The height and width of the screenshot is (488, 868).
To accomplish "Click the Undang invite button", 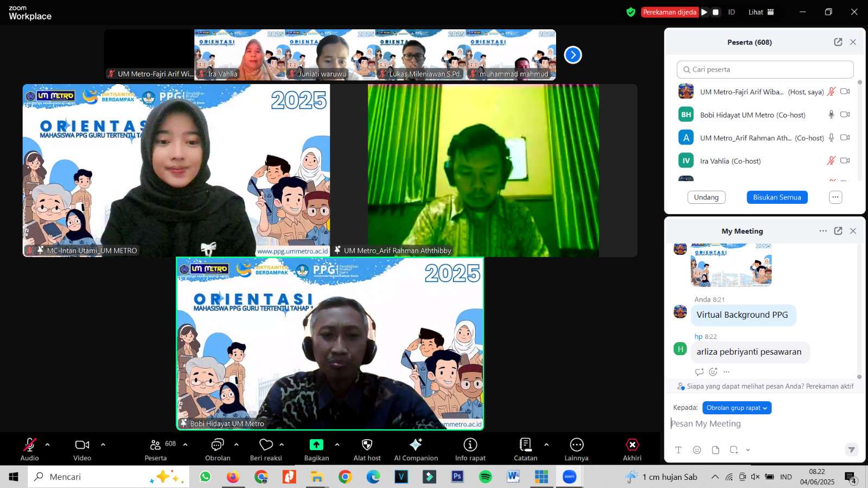I will (706, 197).
